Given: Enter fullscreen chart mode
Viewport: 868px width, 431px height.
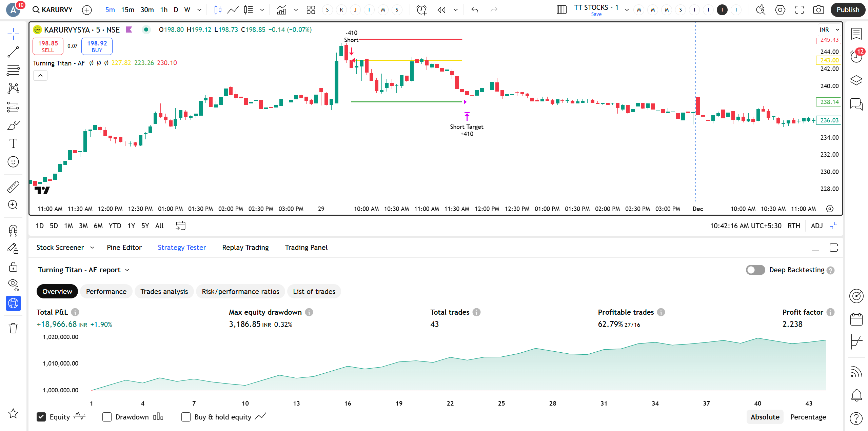Looking at the screenshot, I should (x=800, y=10).
